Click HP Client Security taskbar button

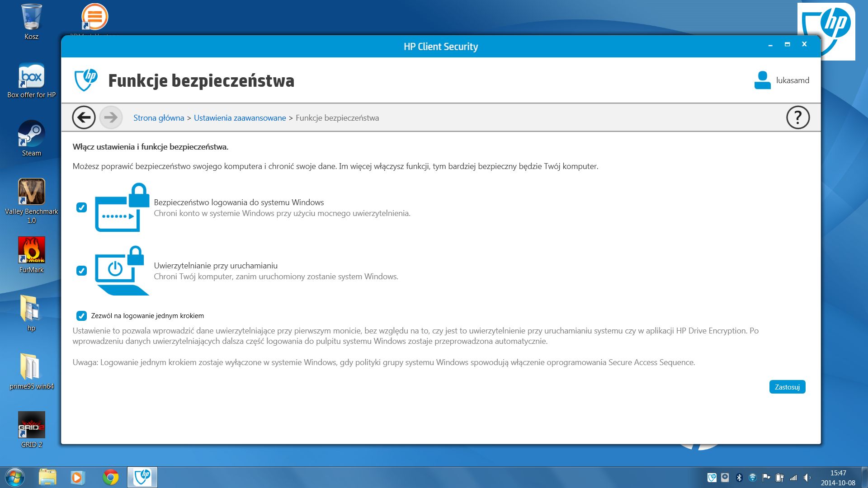142,477
